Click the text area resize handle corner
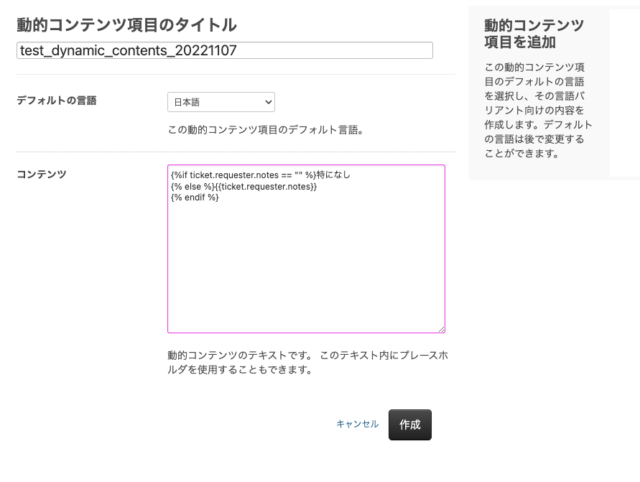Image resolution: width=640 pixels, height=482 pixels. (442, 329)
